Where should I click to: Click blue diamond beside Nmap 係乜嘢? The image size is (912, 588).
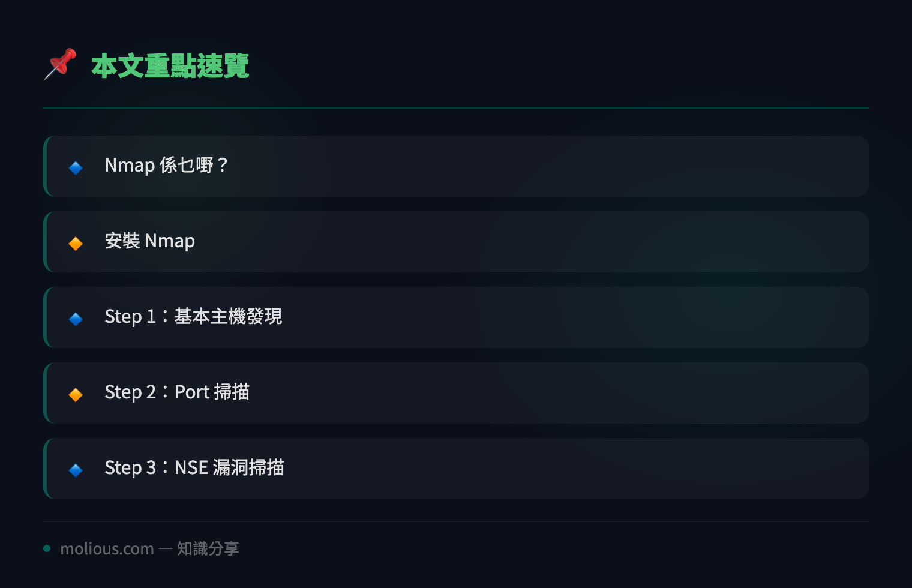coord(76,167)
